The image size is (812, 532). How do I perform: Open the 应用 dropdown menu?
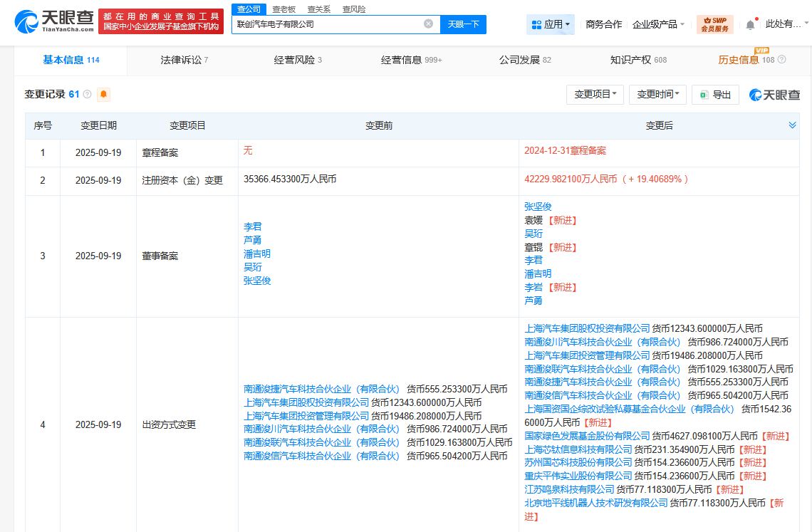pos(550,24)
